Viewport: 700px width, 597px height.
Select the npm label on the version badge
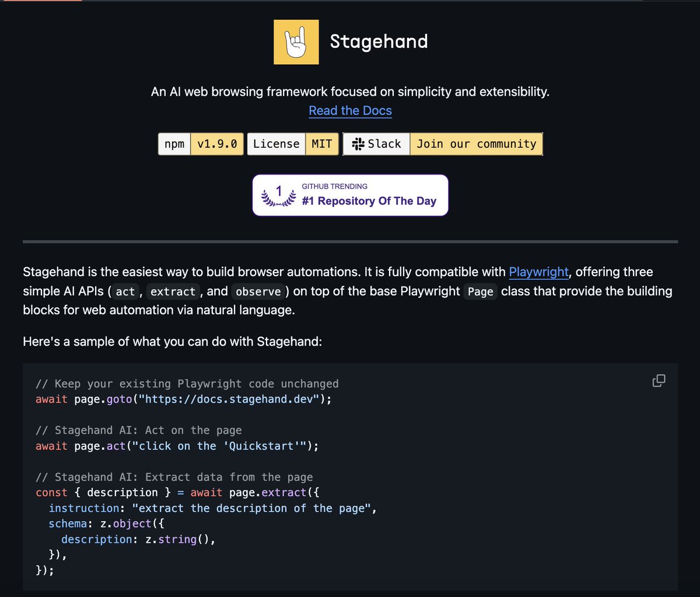pos(174,144)
